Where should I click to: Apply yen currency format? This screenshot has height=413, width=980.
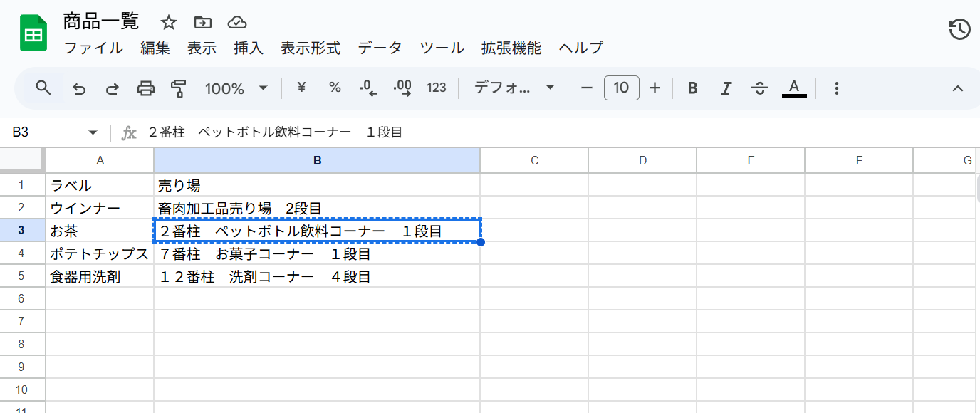point(301,88)
